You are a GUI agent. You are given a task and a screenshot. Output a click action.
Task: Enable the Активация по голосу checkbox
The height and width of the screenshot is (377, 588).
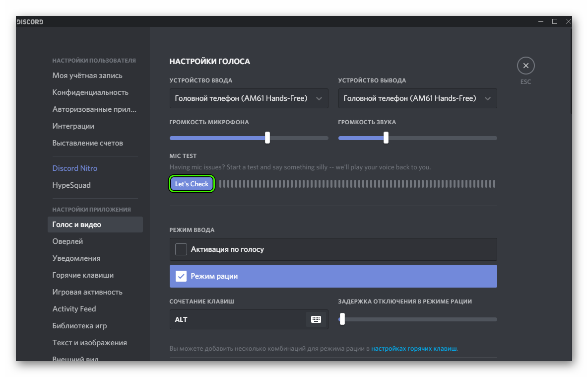(x=181, y=249)
